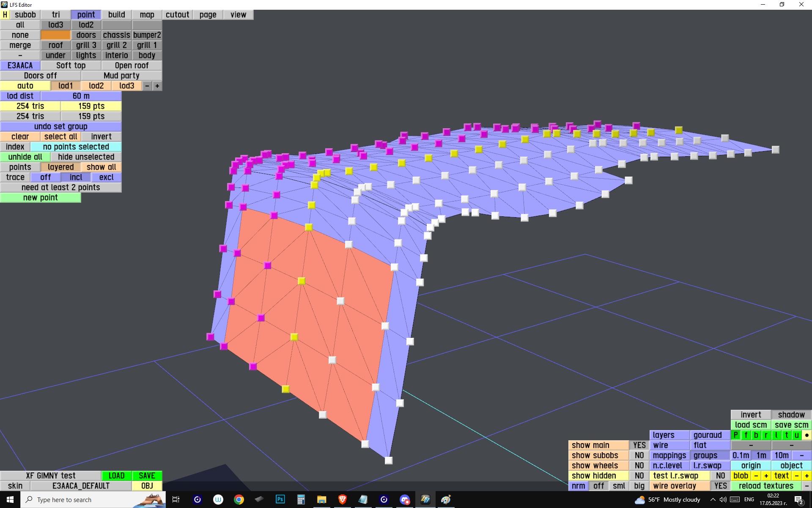Image resolution: width=812 pixels, height=508 pixels.
Task: Open Photoshop from the taskbar
Action: [x=280, y=500]
